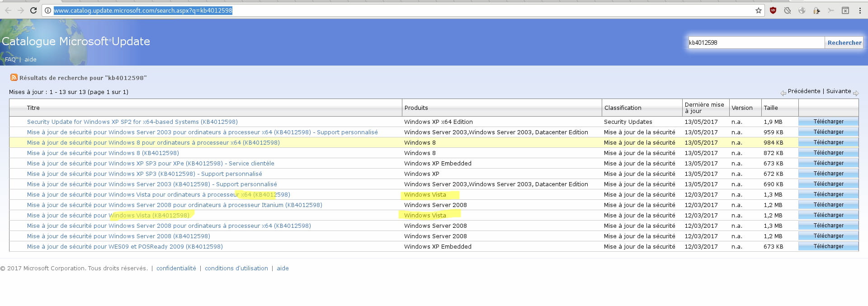Click the left arrow icon beside Précédente
The width and height of the screenshot is (868, 306).
[783, 93]
